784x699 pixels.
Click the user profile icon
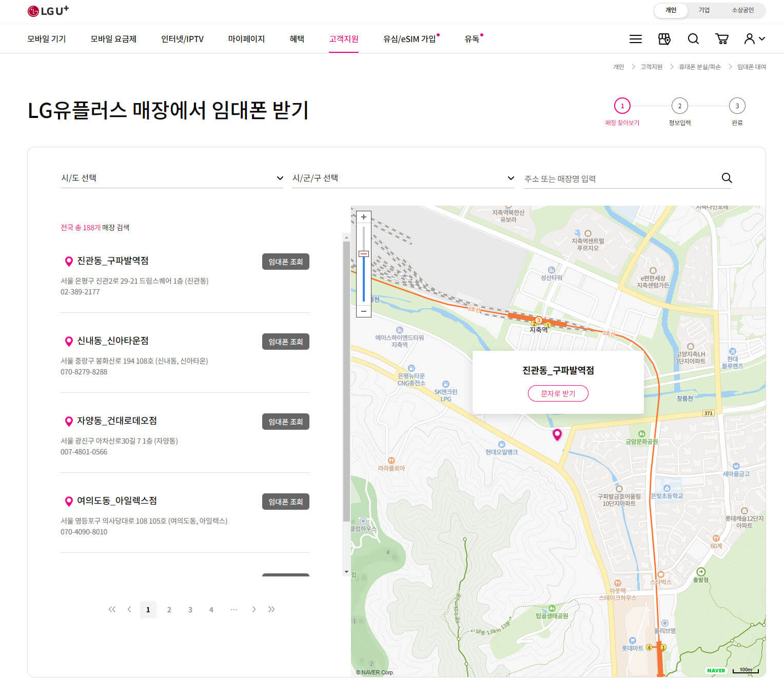[x=750, y=38]
